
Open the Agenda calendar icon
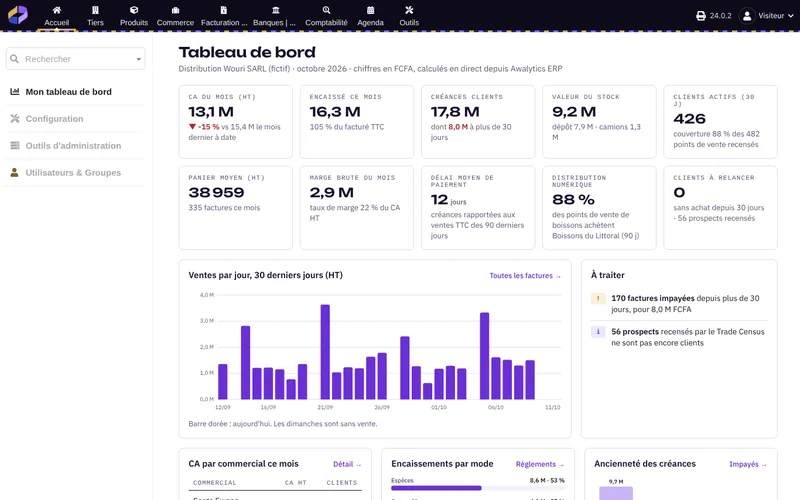pos(370,10)
